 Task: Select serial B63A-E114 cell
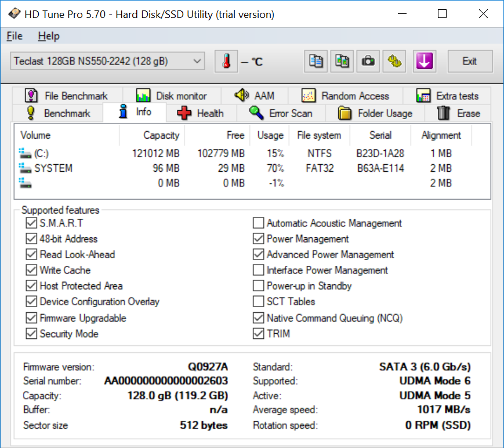pos(380,168)
